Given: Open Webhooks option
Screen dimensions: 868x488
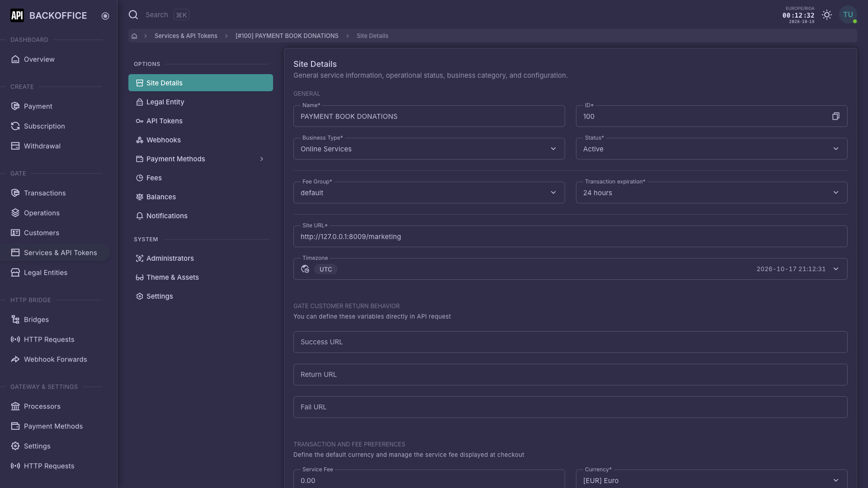Looking at the screenshot, I should (x=201, y=140).
